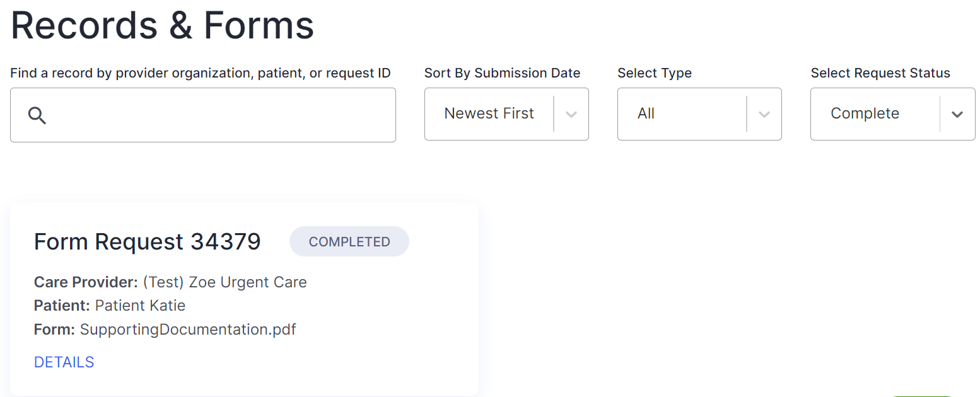Click the Records & Forms page heading
The width and height of the screenshot is (980, 397).
[162, 25]
